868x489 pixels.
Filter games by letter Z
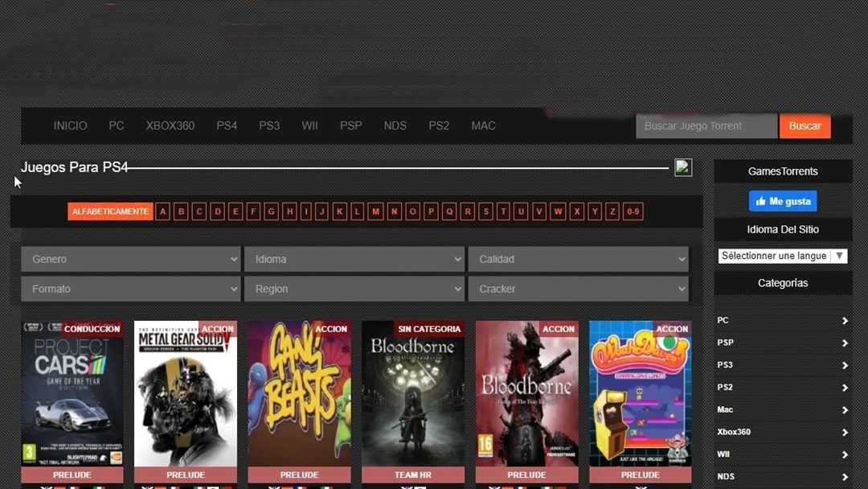612,212
